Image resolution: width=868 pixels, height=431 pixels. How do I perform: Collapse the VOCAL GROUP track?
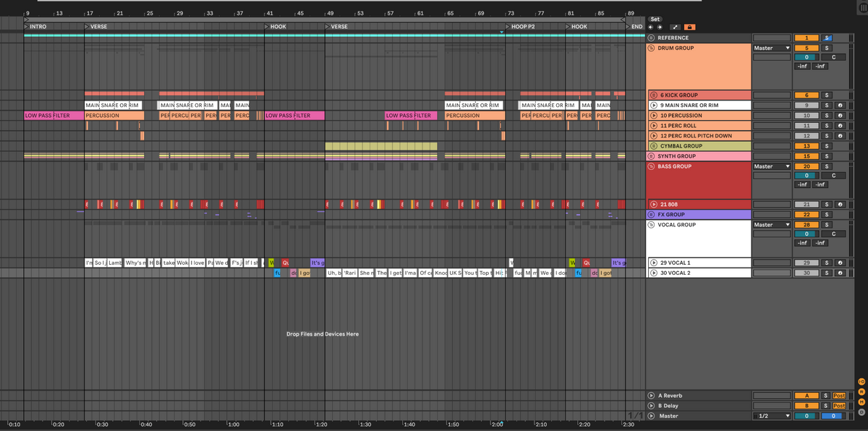(x=651, y=225)
